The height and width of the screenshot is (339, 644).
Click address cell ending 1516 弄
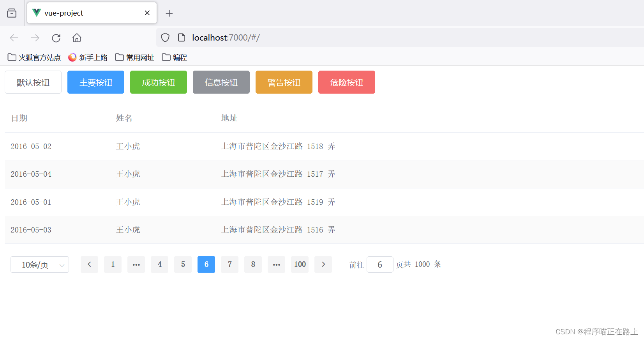coord(278,230)
